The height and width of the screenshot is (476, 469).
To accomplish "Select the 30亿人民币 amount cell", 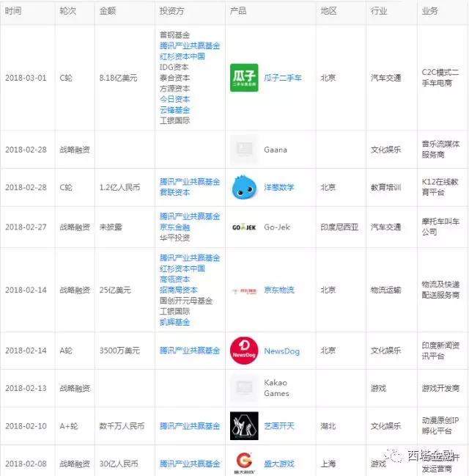I will tap(119, 464).
